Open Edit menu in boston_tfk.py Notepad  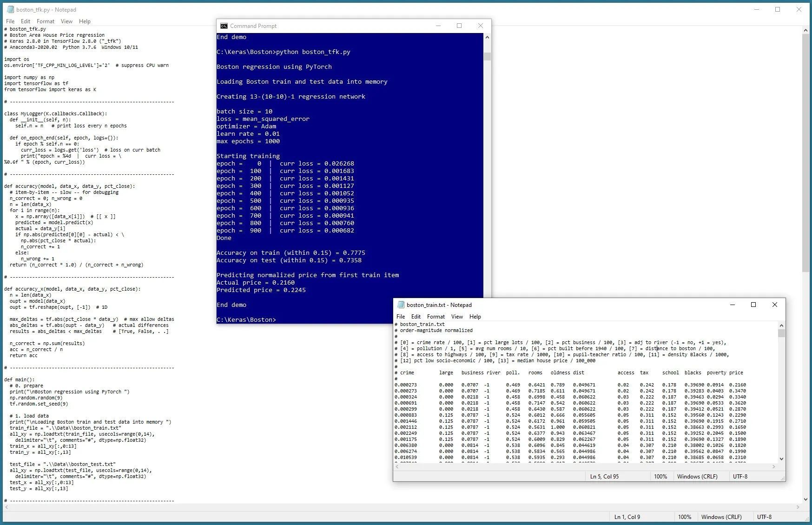26,21
